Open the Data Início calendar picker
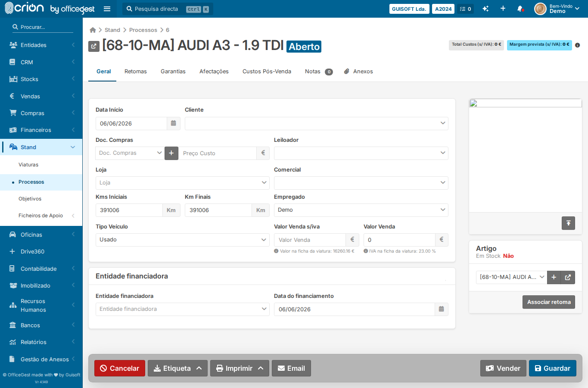The width and height of the screenshot is (588, 388). point(173,123)
